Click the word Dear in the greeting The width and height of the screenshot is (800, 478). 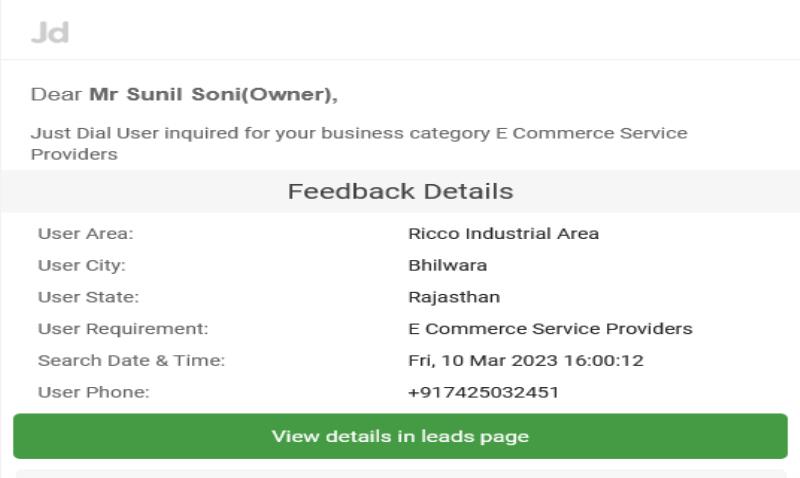tap(56, 94)
